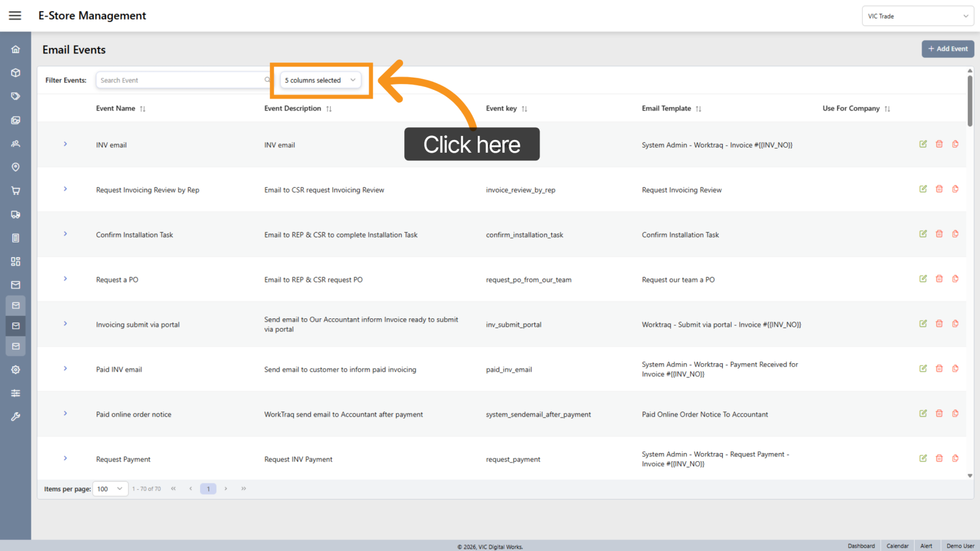Screen dimensions: 980x551
Task: Click the delivery truck sidebar icon
Action: 16,215
